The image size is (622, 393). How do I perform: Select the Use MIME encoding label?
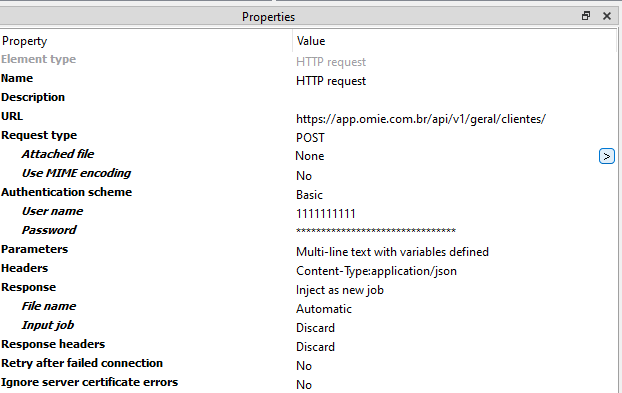click(x=76, y=173)
